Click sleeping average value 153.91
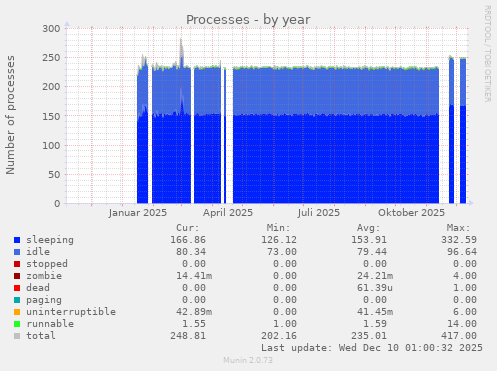The height and width of the screenshot is (371, 497). pos(369,240)
